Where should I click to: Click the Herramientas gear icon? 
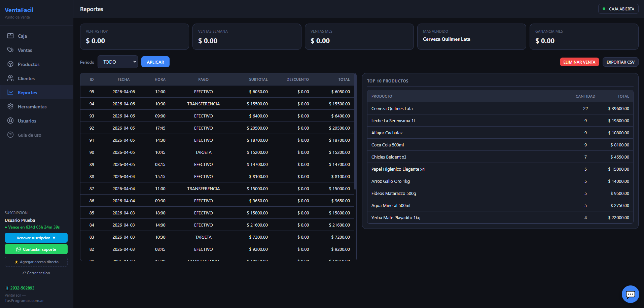(10, 106)
